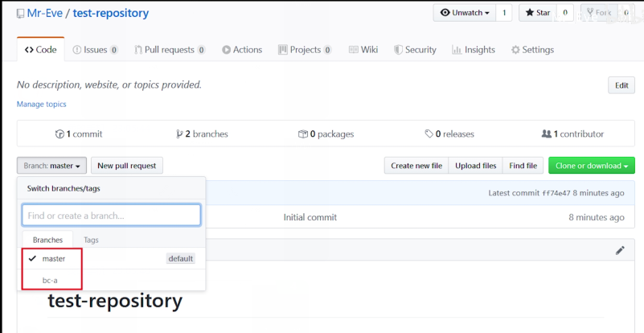Click the star count 0
Viewport: 644px width, 333px height.
(565, 13)
